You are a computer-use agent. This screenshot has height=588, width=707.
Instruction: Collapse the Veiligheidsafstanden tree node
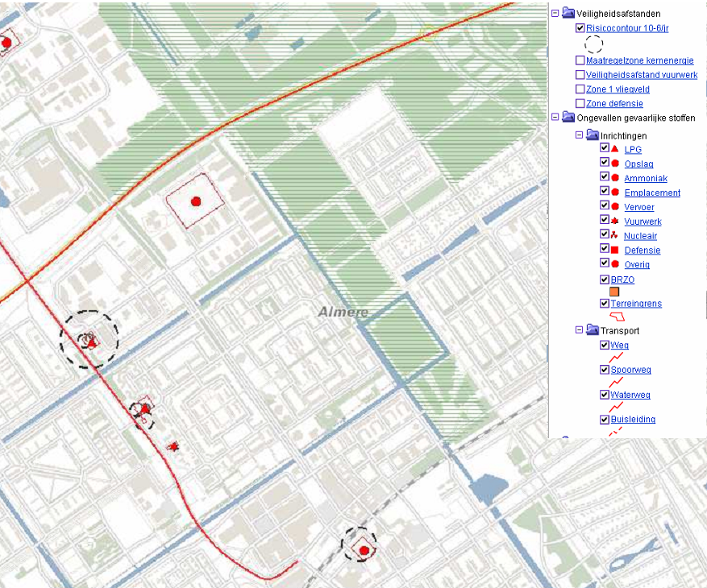tap(555, 13)
